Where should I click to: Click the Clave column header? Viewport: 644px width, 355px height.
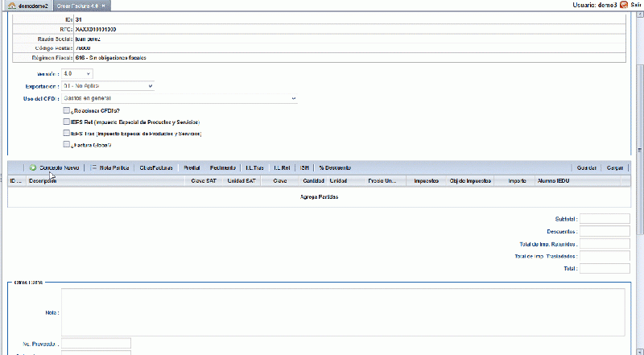click(x=279, y=181)
